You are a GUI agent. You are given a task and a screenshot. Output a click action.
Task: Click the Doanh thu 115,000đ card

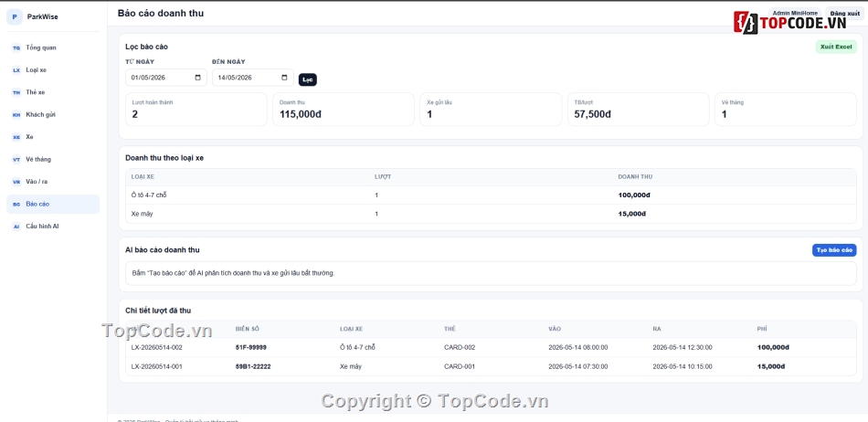(344, 110)
